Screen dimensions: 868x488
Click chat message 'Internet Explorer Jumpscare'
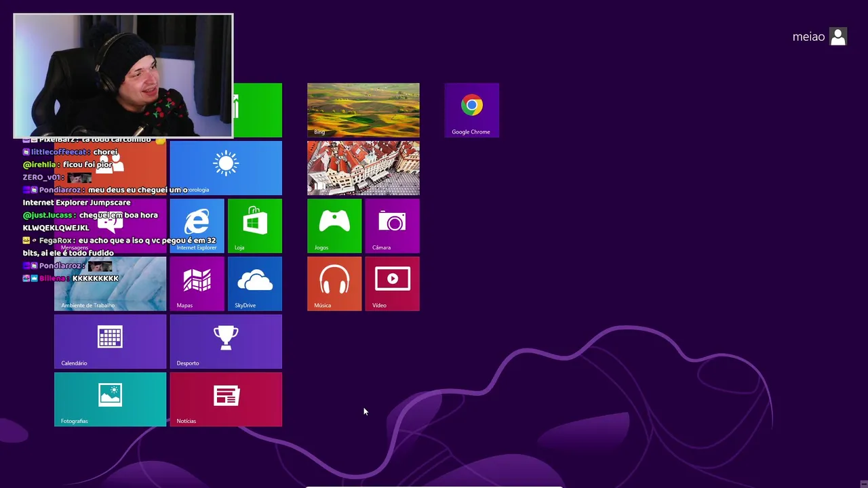(x=77, y=203)
